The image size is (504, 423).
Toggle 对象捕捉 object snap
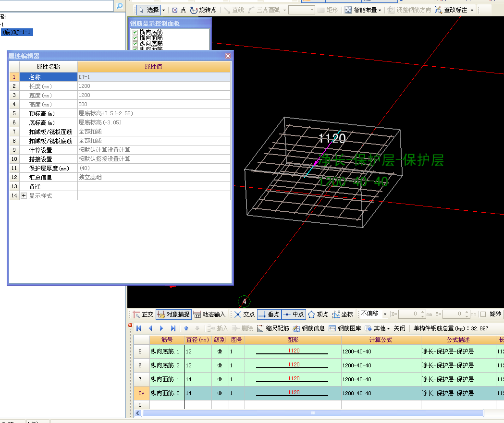coord(174,314)
